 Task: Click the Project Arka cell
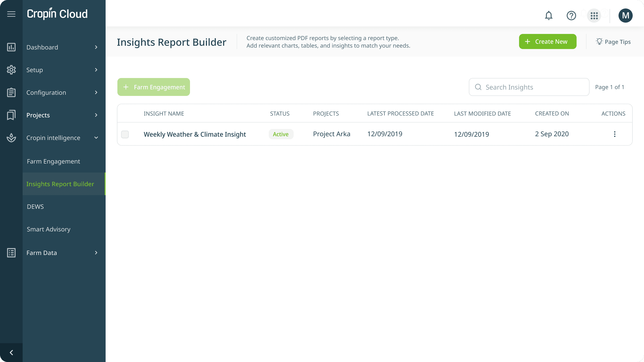coord(331,134)
